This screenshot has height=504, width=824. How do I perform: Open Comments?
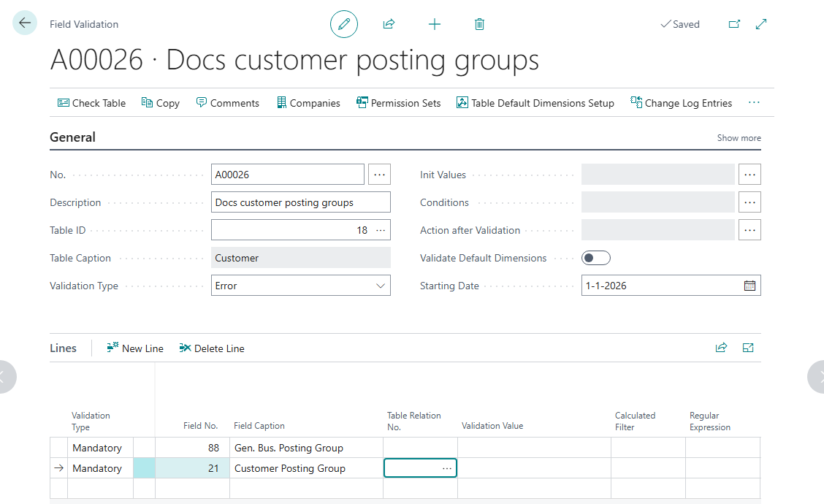tap(227, 103)
